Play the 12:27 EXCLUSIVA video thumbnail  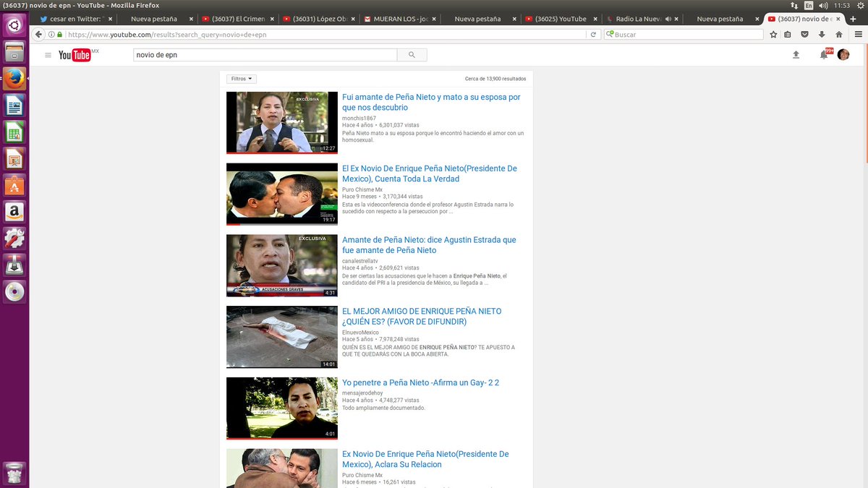coord(282,122)
